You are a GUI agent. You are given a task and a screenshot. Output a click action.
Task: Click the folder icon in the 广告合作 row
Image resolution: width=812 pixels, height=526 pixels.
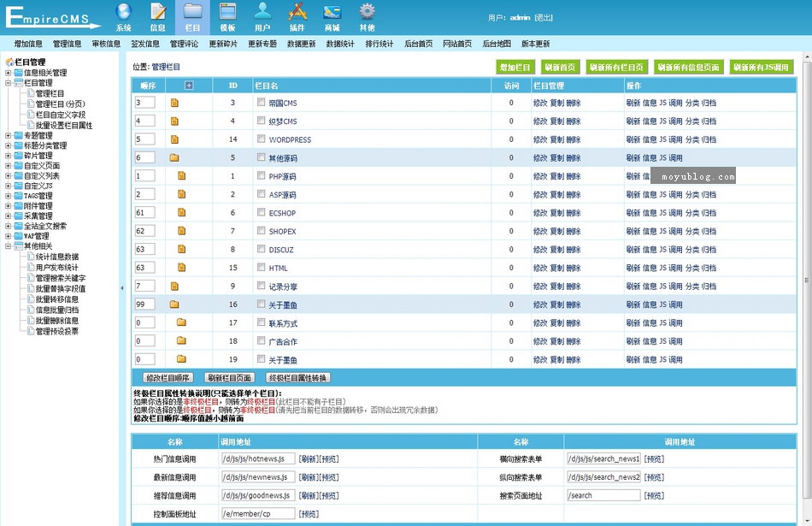[181, 340]
